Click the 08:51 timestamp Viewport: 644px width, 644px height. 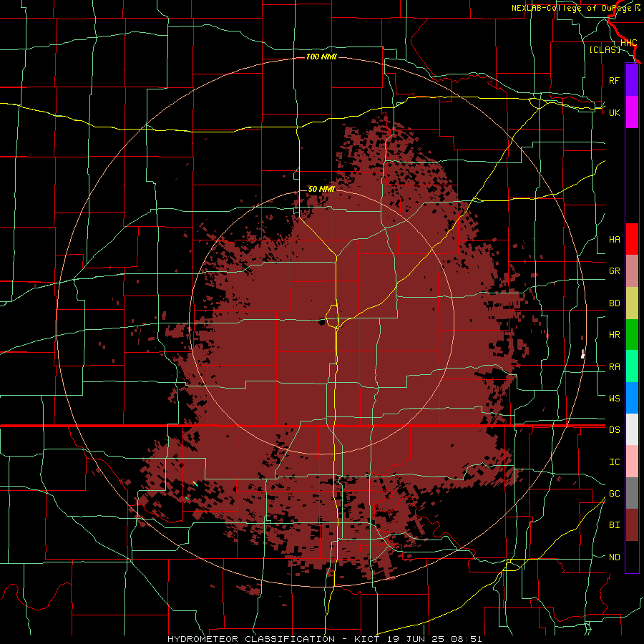tap(465, 639)
